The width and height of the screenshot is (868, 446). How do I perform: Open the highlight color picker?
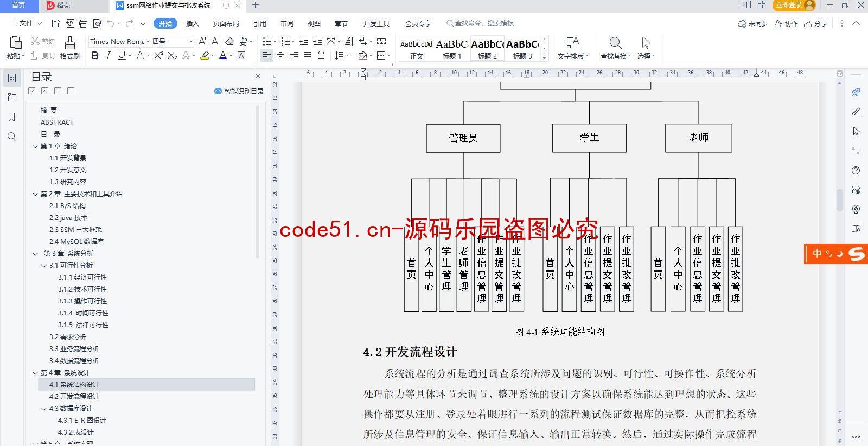click(x=212, y=55)
